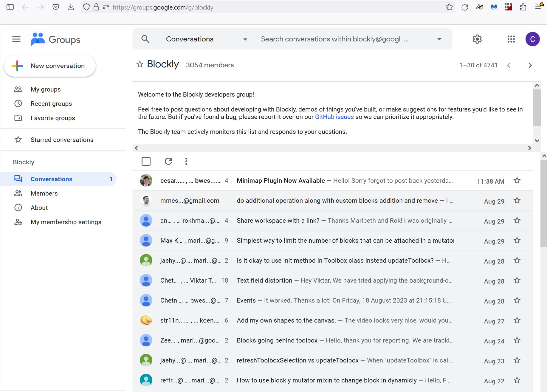Open the About section of Blockly
Screen dimensions: 547x392
click(39, 207)
